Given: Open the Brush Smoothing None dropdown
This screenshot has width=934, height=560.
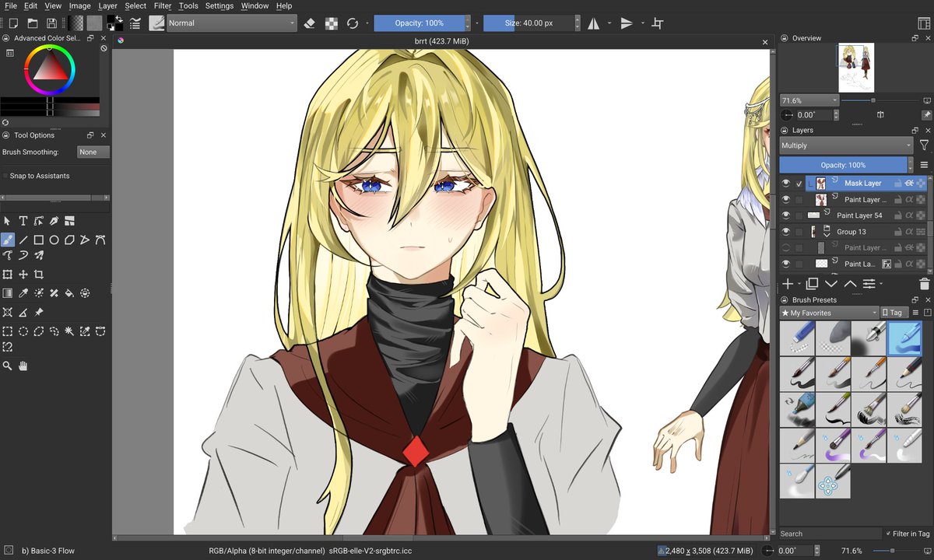Looking at the screenshot, I should point(93,152).
